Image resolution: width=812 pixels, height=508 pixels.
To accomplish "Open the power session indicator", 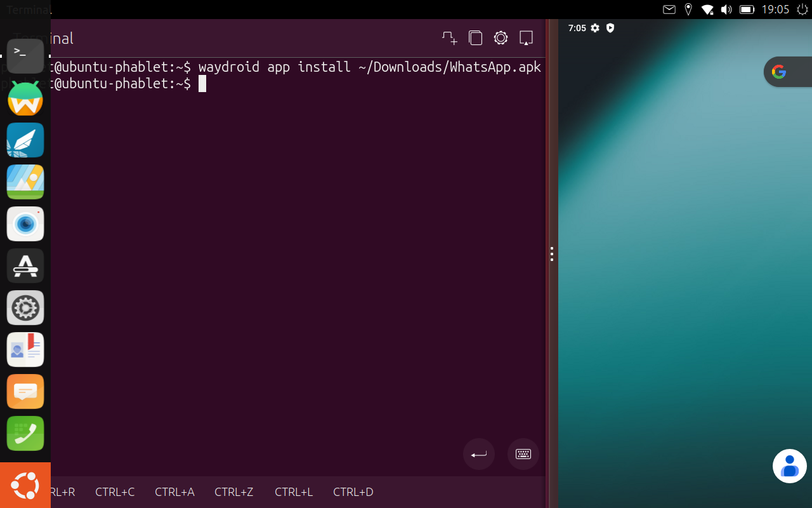I will click(x=802, y=10).
